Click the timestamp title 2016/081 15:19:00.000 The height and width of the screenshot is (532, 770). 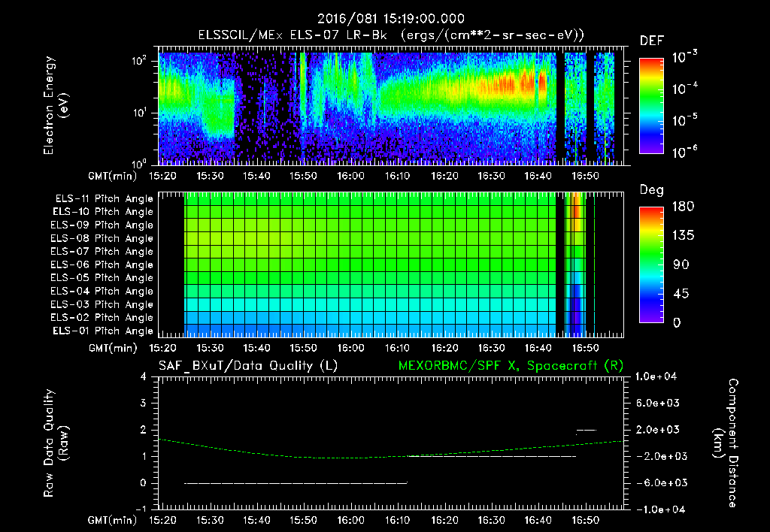pyautogui.click(x=390, y=19)
